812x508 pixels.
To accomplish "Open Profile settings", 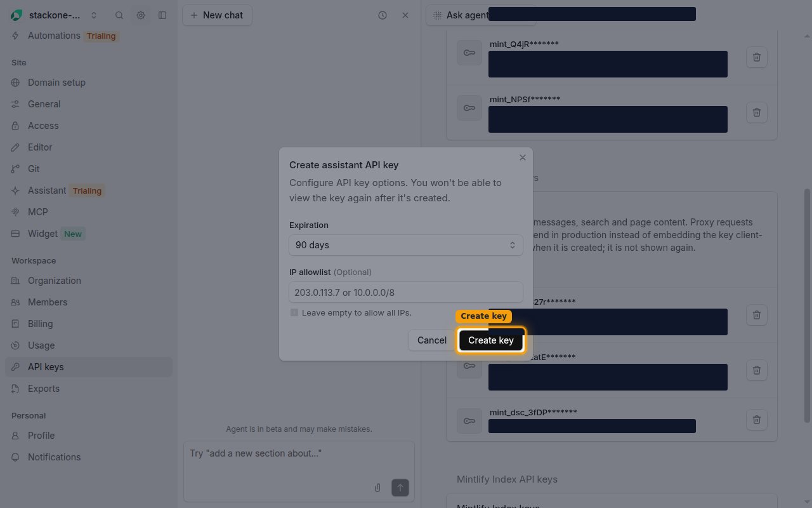I will tap(89, 436).
